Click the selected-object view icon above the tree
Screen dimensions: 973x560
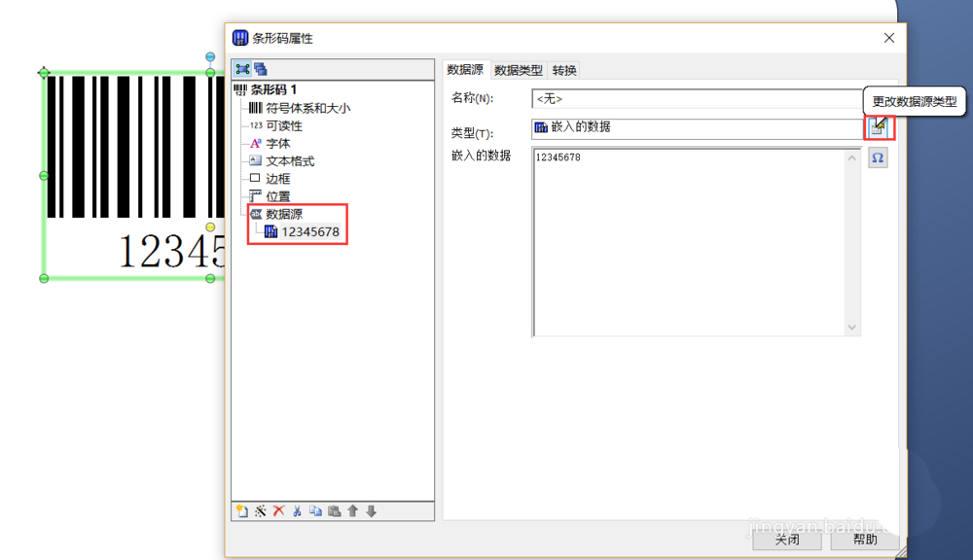[x=242, y=69]
